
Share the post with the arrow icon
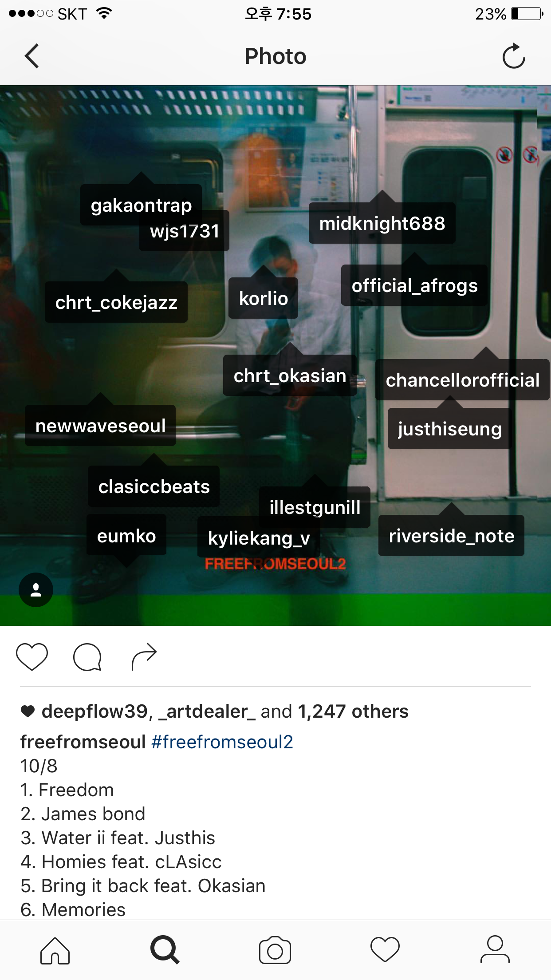pyautogui.click(x=144, y=656)
